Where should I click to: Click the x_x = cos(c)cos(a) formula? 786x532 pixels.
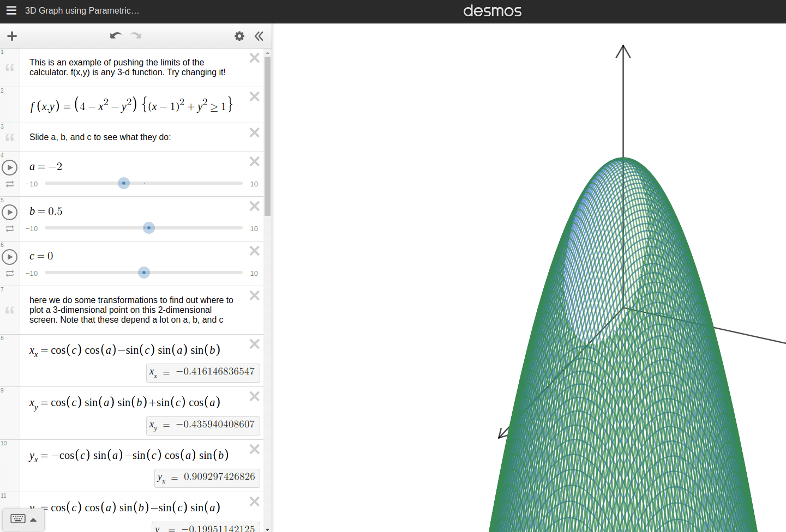click(125, 350)
